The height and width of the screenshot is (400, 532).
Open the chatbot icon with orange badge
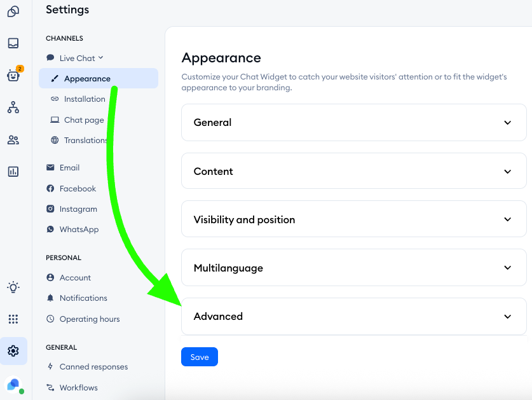click(13, 75)
